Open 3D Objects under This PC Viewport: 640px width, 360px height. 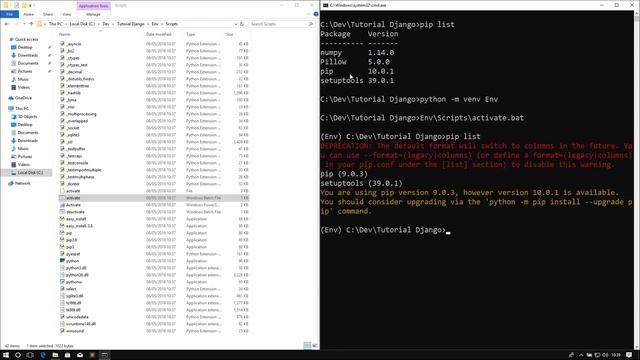[27, 117]
